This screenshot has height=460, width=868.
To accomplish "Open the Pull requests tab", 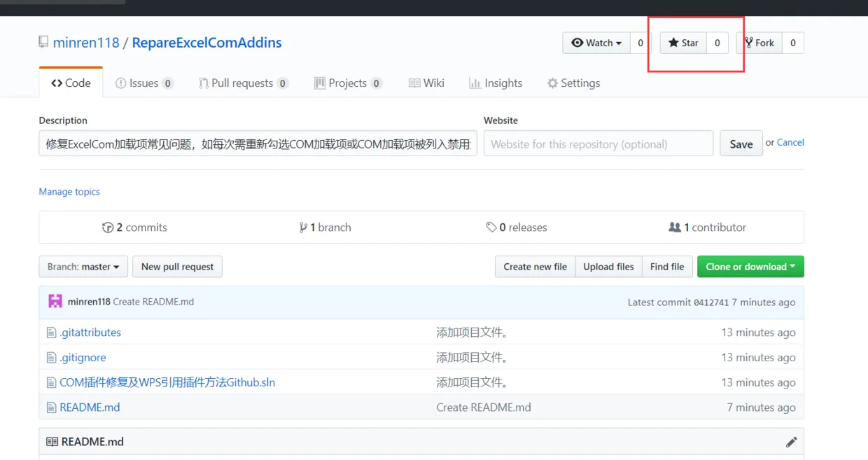I will tap(244, 83).
